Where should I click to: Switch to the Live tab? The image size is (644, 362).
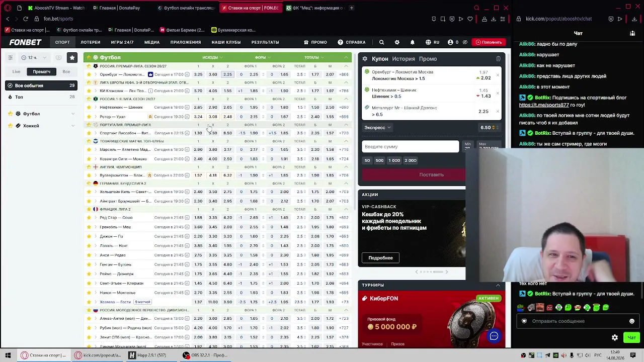point(17,71)
